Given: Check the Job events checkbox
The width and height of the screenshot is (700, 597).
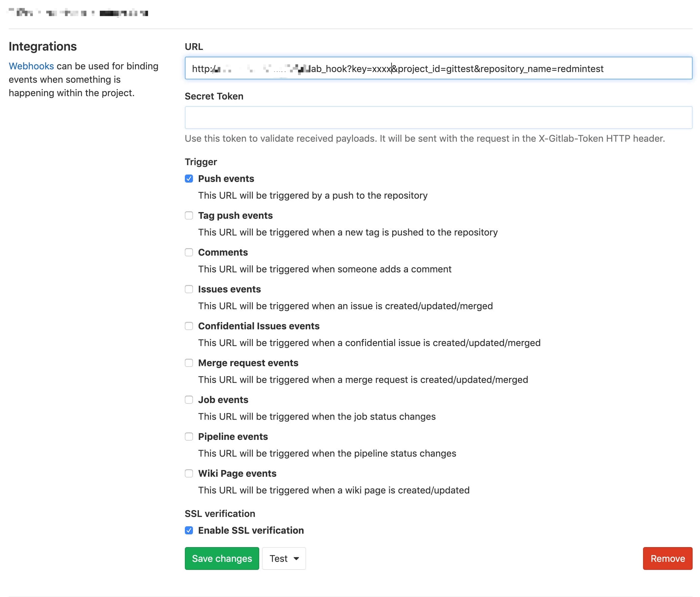Looking at the screenshot, I should [x=189, y=399].
